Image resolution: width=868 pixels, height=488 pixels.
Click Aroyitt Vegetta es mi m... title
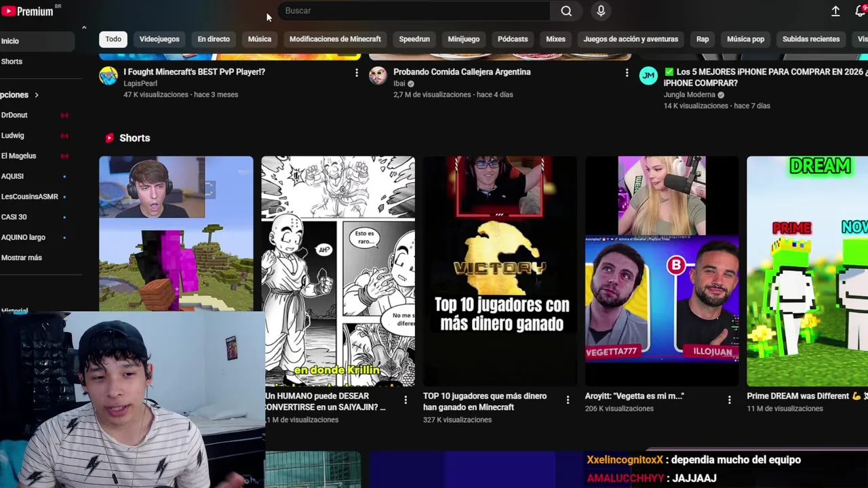click(x=635, y=396)
